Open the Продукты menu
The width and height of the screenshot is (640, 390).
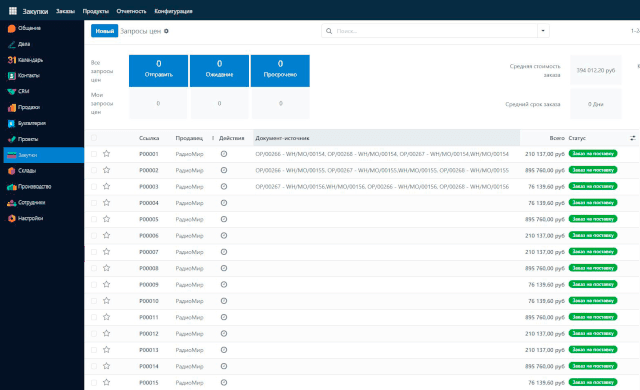click(96, 11)
